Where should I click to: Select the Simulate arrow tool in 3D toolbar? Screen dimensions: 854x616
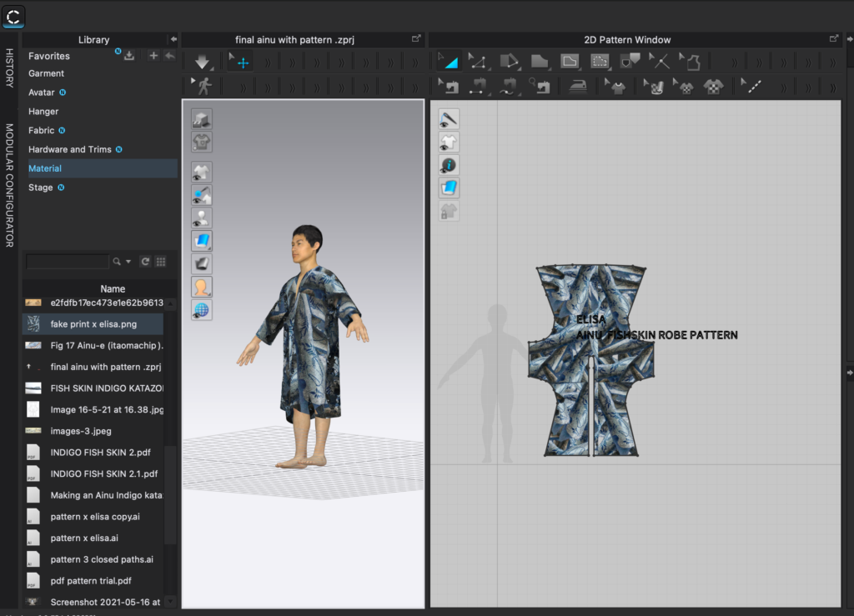[203, 62]
